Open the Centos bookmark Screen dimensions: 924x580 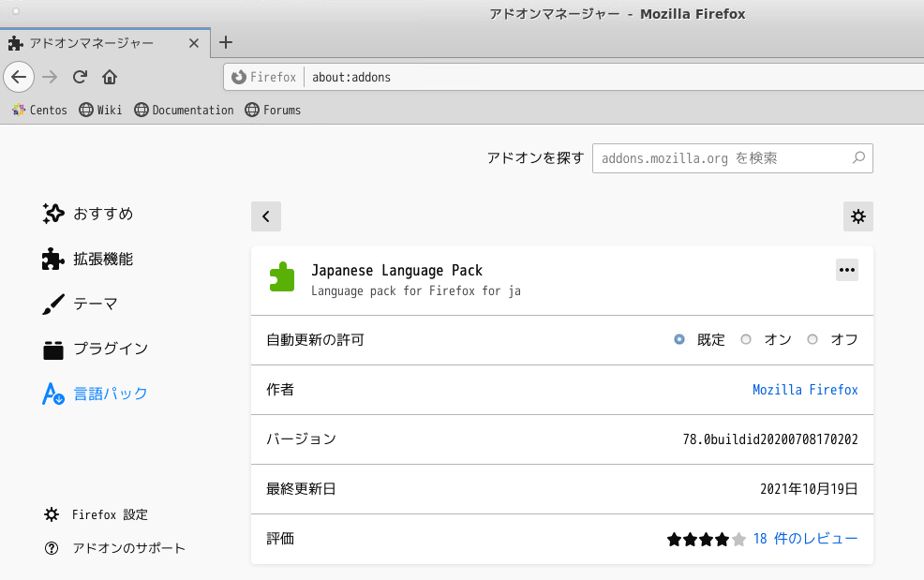39,111
